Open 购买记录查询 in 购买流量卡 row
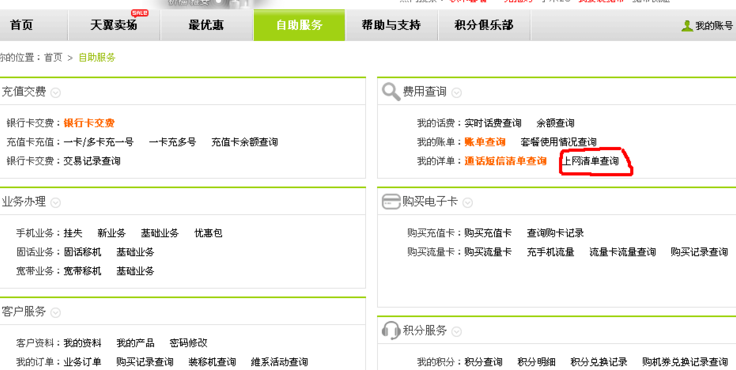 coord(699,252)
